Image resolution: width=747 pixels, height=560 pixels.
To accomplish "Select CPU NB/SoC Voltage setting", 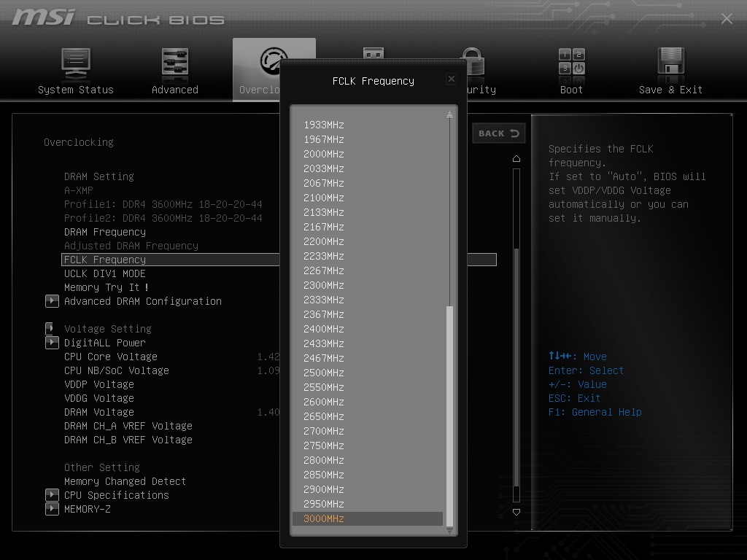I will click(117, 370).
